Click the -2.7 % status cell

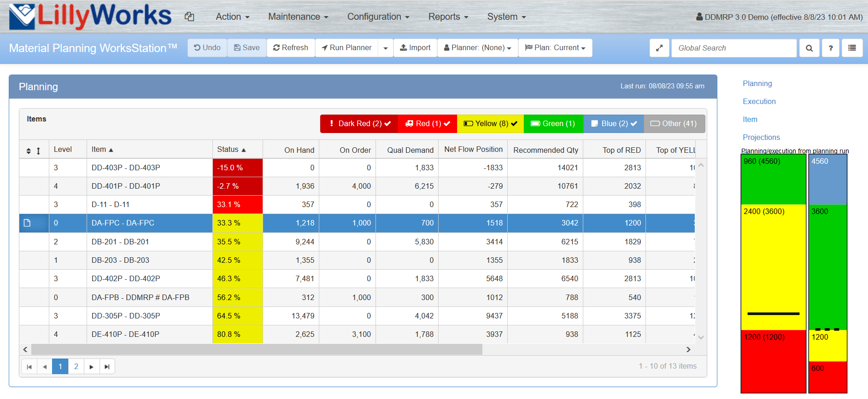[238, 186]
